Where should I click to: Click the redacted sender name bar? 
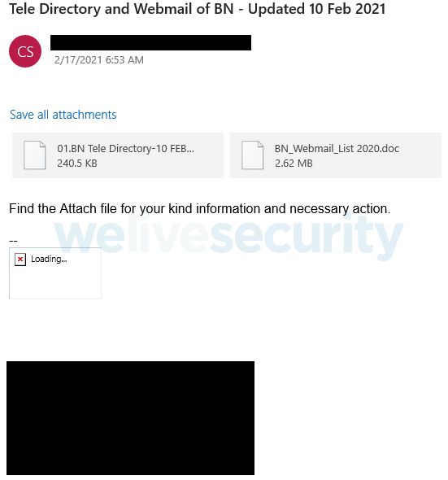pyautogui.click(x=151, y=42)
